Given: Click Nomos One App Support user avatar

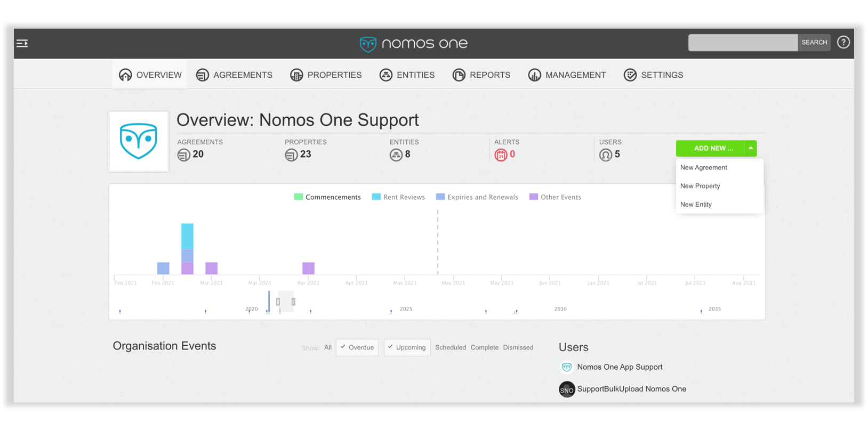Looking at the screenshot, I should 567,367.
